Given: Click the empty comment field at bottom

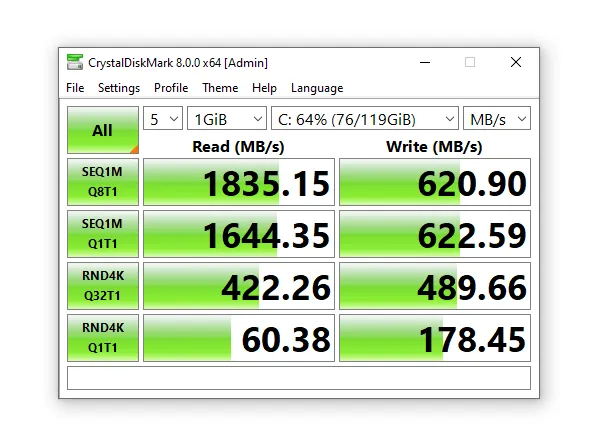Looking at the screenshot, I should tap(299, 378).
